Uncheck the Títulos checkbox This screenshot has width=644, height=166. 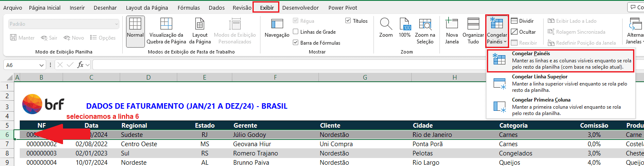click(x=348, y=21)
